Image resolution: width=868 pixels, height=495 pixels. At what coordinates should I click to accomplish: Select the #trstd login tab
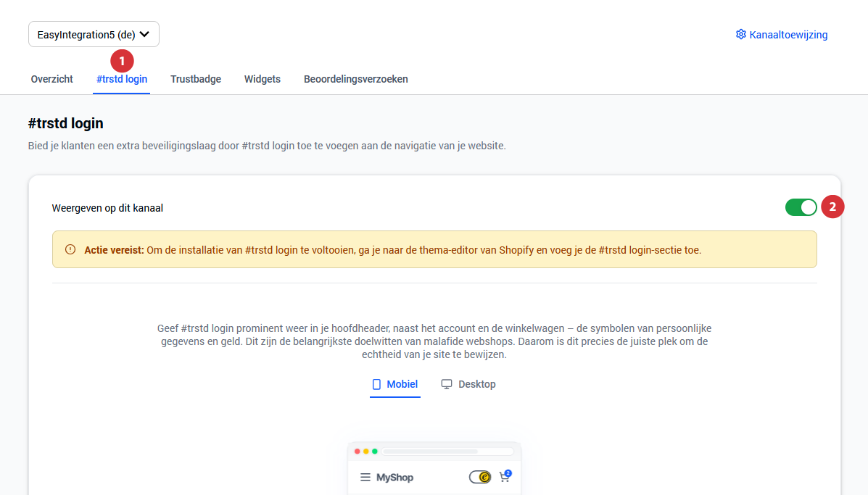coord(122,79)
